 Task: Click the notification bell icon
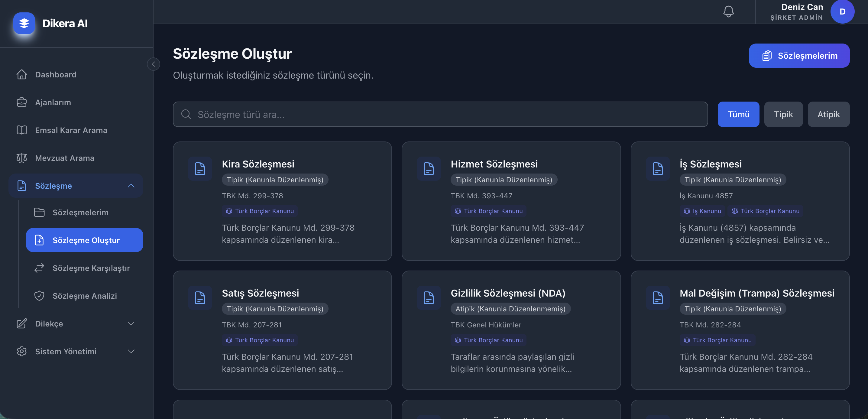tap(728, 11)
